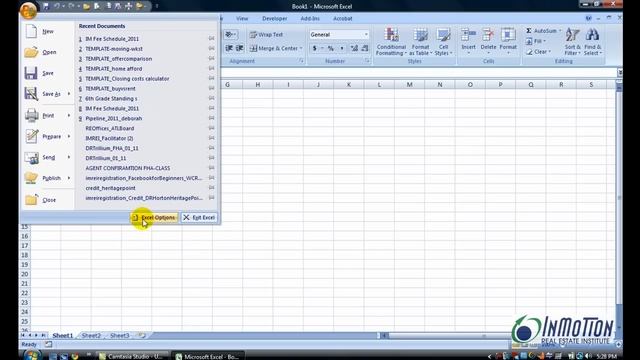The width and height of the screenshot is (640, 360).
Task: Select the Sheet2 worksheet tab
Action: click(x=91, y=336)
